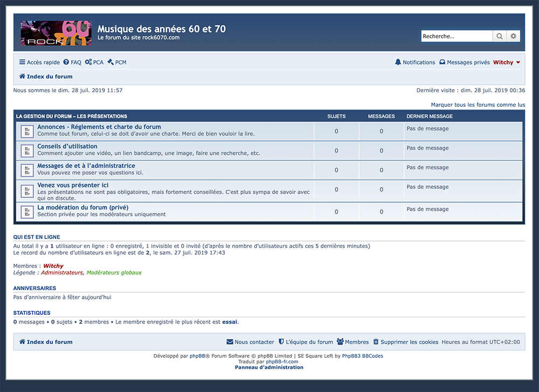Open phpBB-fr.com translation link

[282, 361]
